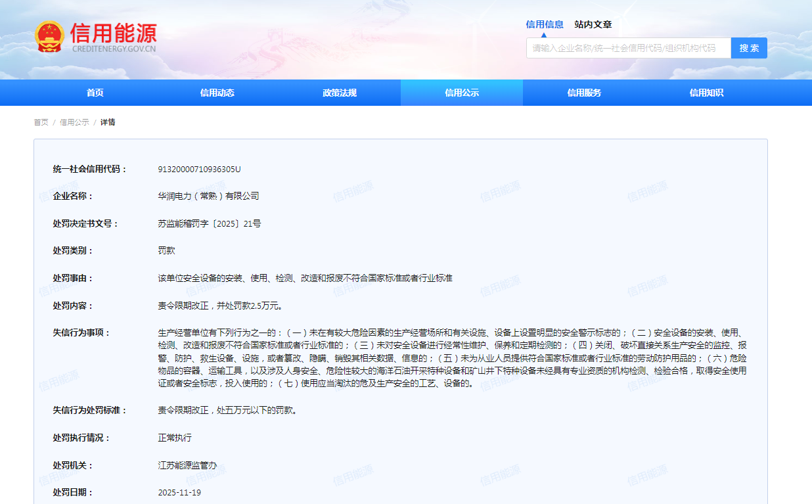Click 首页 in the breadcrumb
Screen dimensions: 812x504
pos(41,122)
